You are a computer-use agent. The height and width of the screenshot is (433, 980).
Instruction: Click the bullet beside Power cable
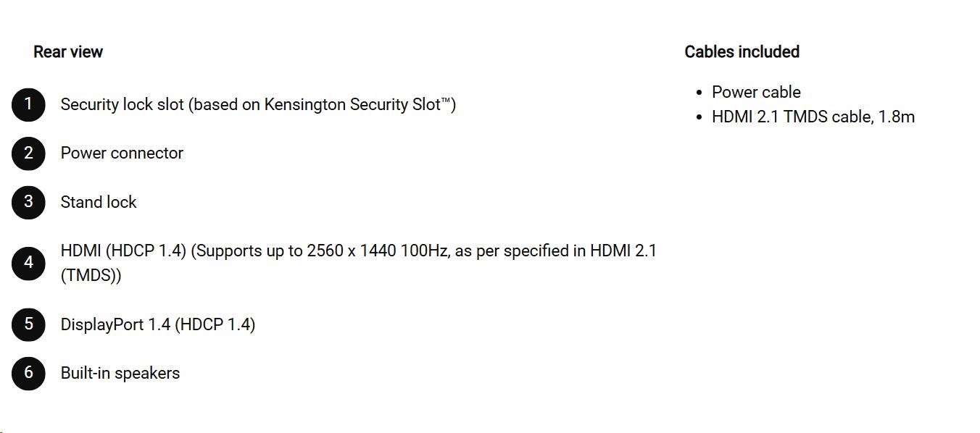tap(699, 93)
